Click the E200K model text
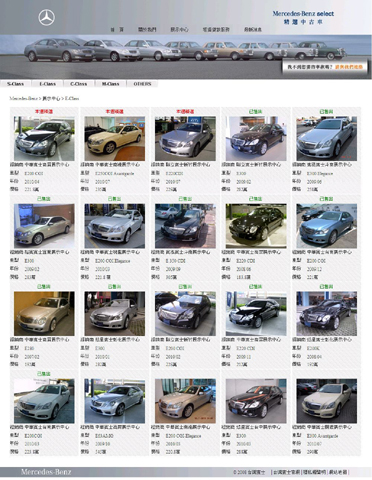Screen dimensions: 372x480 [313, 348]
